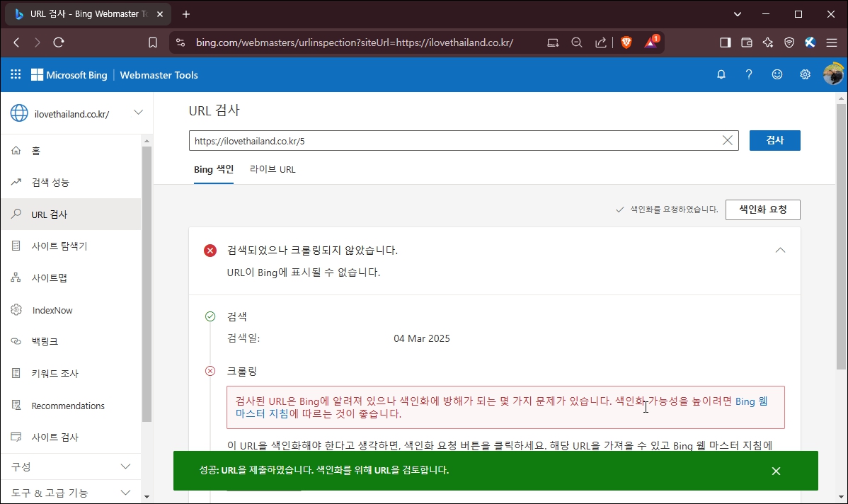This screenshot has height=504, width=848.
Task: Open the Microsoft apps launcher grid
Action: tap(16, 74)
